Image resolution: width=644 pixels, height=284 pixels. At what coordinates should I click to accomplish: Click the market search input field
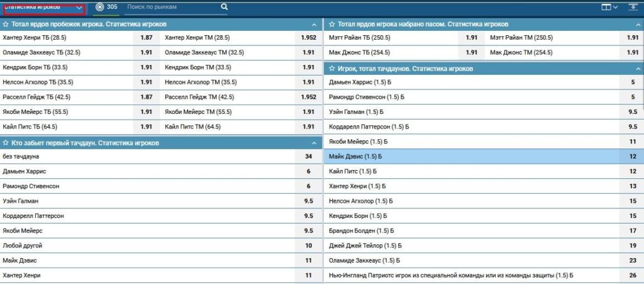172,8
